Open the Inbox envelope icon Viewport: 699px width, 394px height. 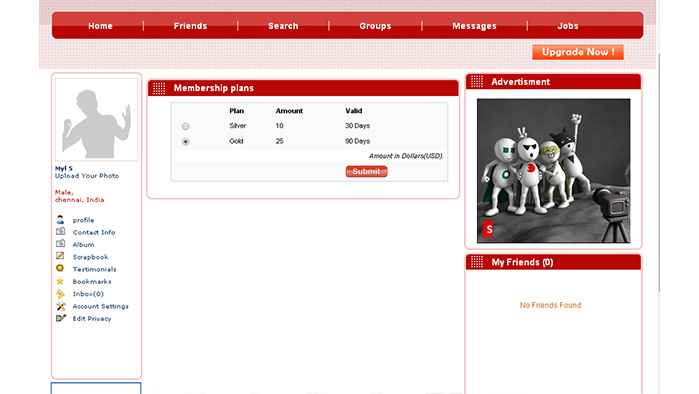tap(60, 294)
